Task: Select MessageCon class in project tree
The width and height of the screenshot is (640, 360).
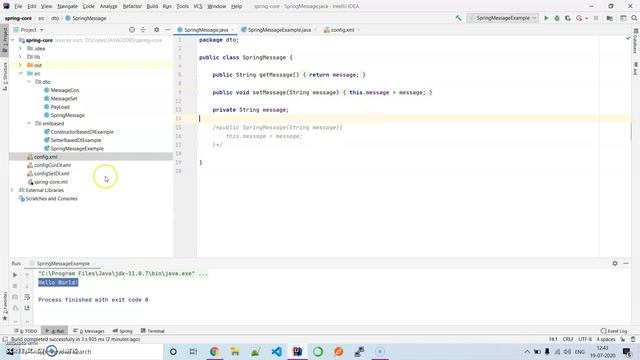Action: pos(64,90)
